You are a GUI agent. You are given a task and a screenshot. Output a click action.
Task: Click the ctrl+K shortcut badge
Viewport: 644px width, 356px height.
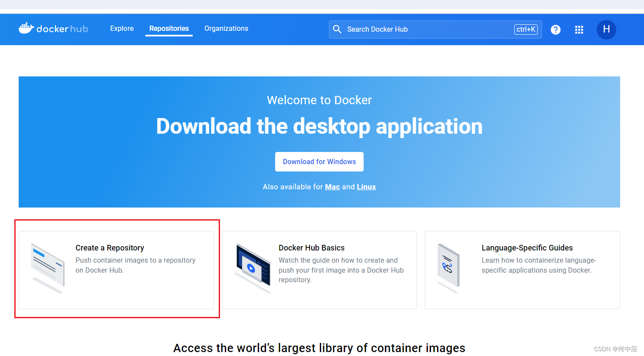[x=526, y=29]
